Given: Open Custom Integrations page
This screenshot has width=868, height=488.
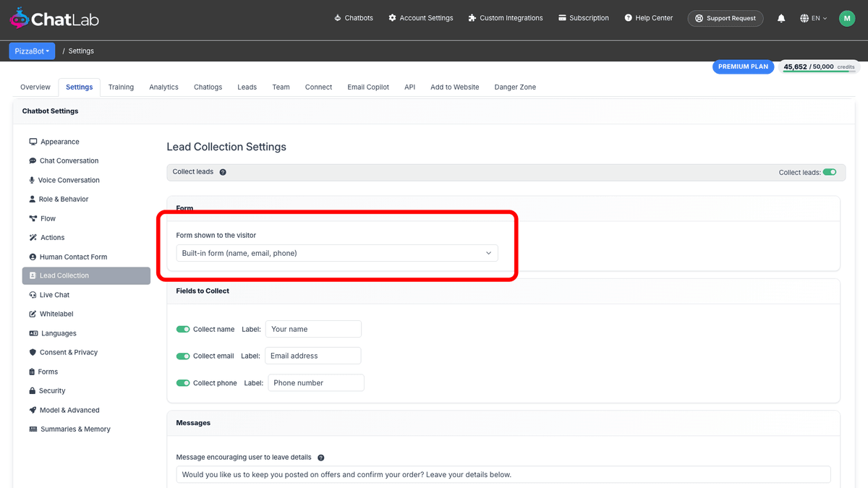Looking at the screenshot, I should (506, 18).
